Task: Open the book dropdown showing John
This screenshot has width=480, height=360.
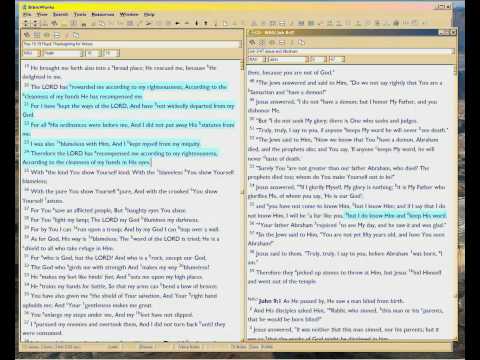Action: pyautogui.click(x=288, y=59)
